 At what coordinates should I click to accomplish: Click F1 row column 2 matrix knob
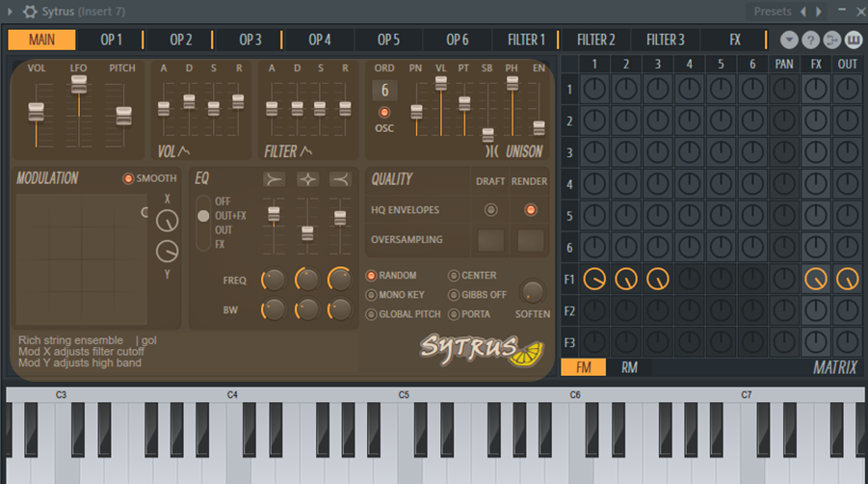click(x=626, y=279)
